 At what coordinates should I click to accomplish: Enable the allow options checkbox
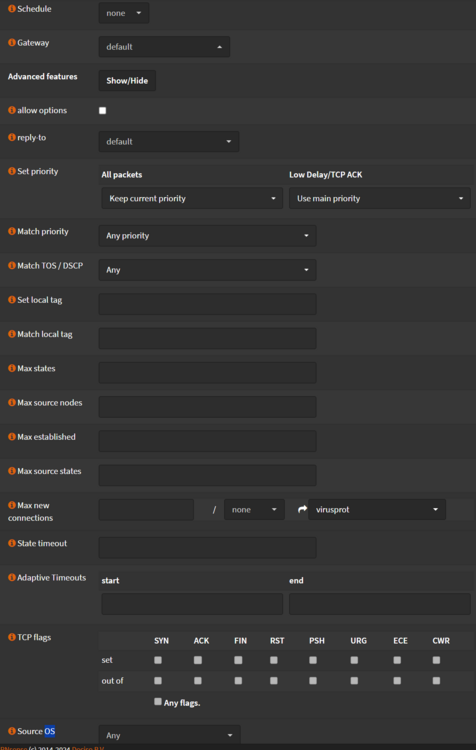(102, 110)
